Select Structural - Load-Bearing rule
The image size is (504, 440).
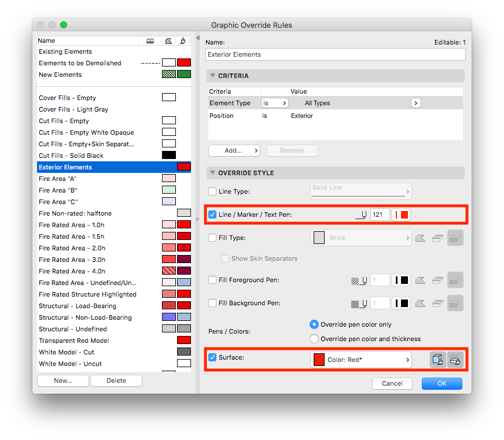tap(114, 306)
